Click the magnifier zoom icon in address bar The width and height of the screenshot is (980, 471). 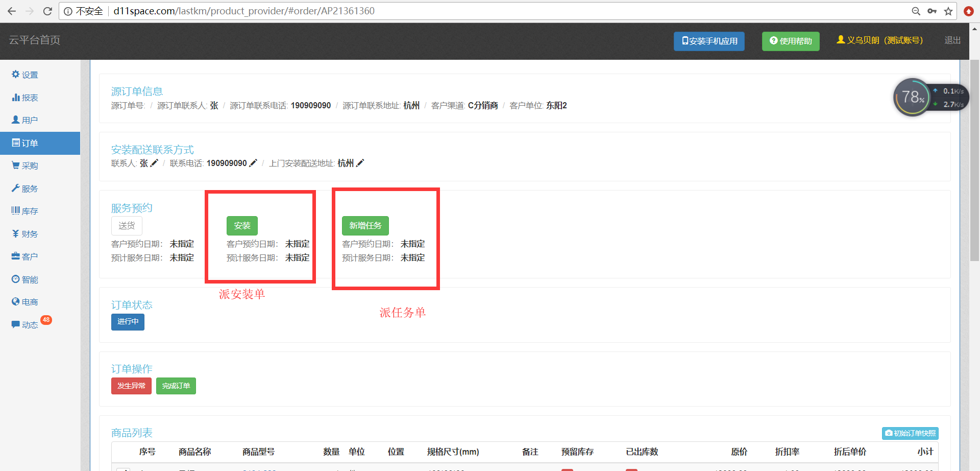[x=916, y=11]
